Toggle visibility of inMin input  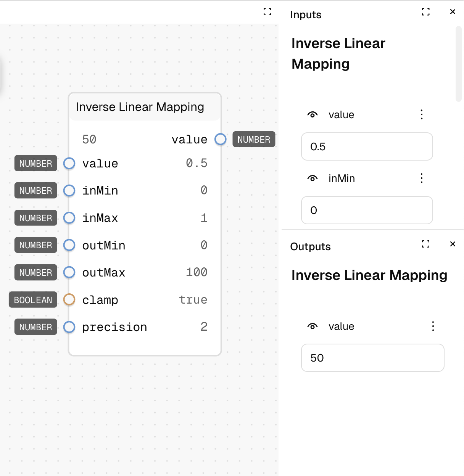(313, 178)
